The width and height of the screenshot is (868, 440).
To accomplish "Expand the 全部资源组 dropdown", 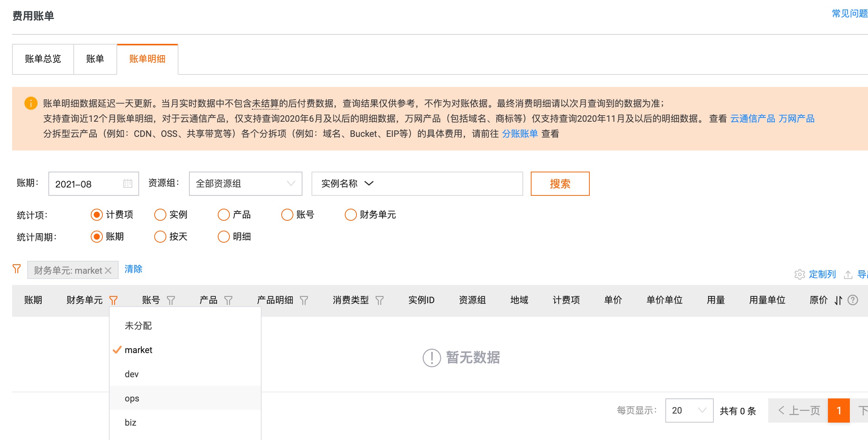I will coord(246,184).
